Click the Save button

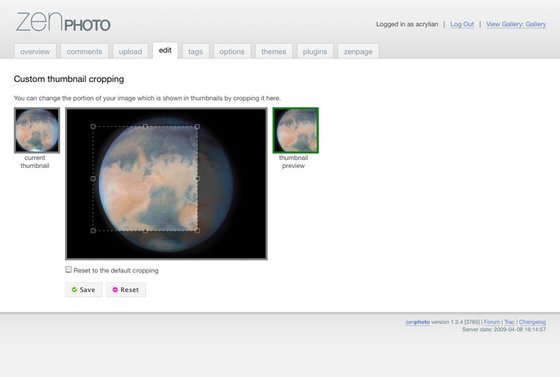coord(84,290)
